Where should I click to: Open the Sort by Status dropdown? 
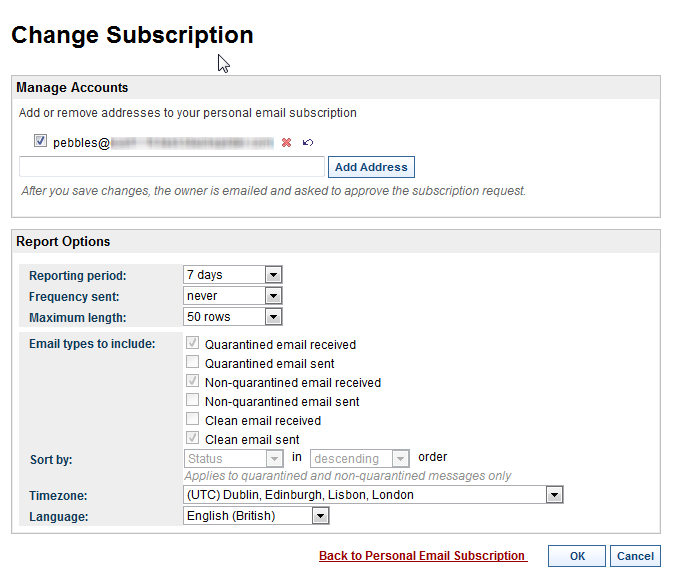pyautogui.click(x=234, y=459)
